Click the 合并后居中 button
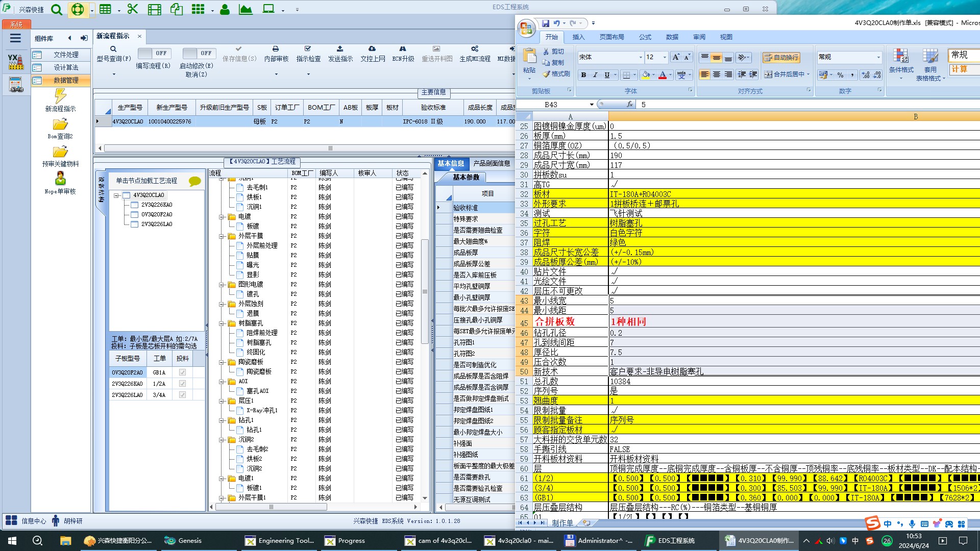The height and width of the screenshot is (551, 980). (x=787, y=74)
